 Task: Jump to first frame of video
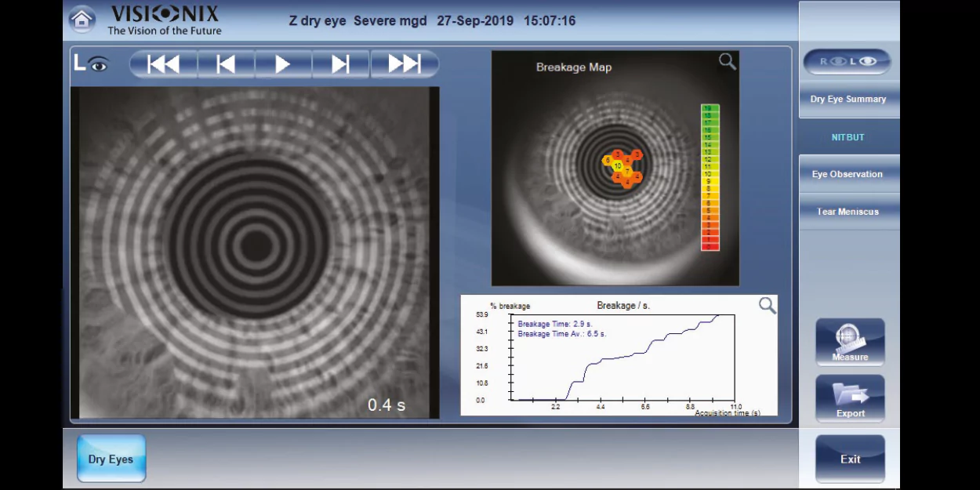164,64
